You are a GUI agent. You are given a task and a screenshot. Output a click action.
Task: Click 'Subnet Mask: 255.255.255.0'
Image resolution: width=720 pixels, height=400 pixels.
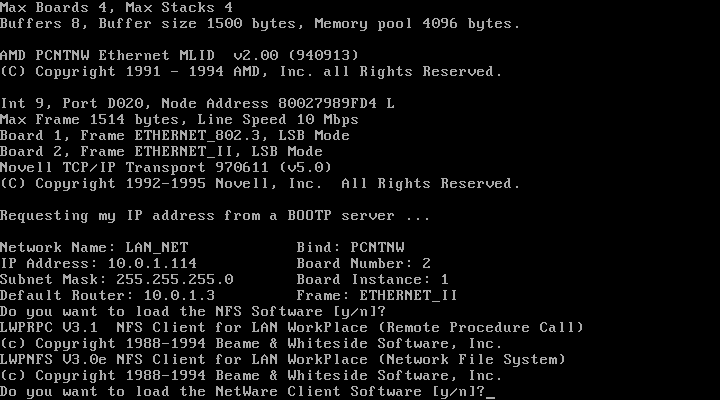click(117, 280)
